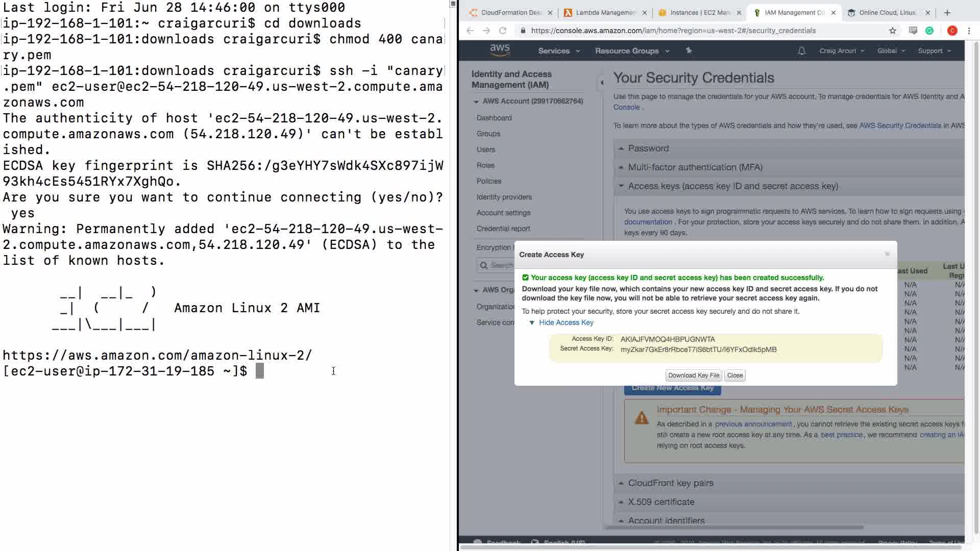Bookmark this page with star icon

click(892, 31)
